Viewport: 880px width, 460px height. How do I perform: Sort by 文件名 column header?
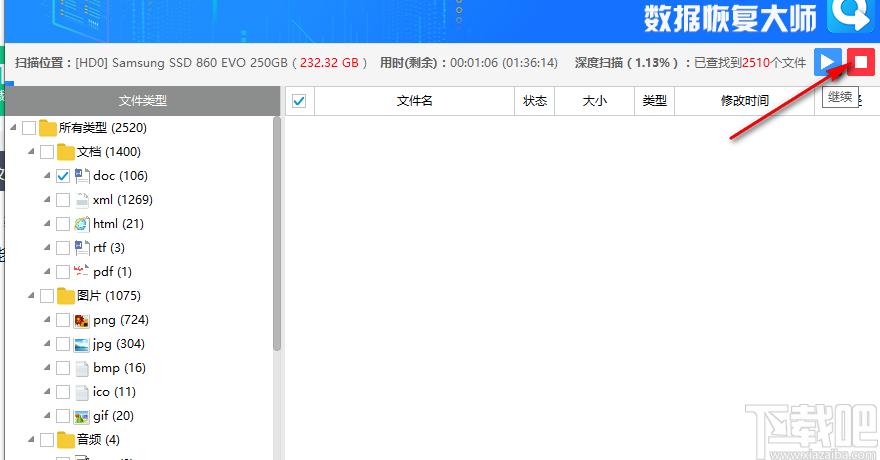point(415,101)
